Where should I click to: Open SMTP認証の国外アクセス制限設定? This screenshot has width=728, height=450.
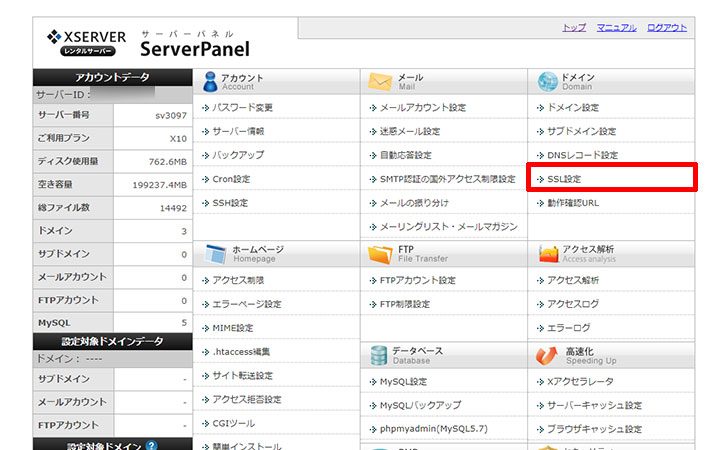[448, 179]
